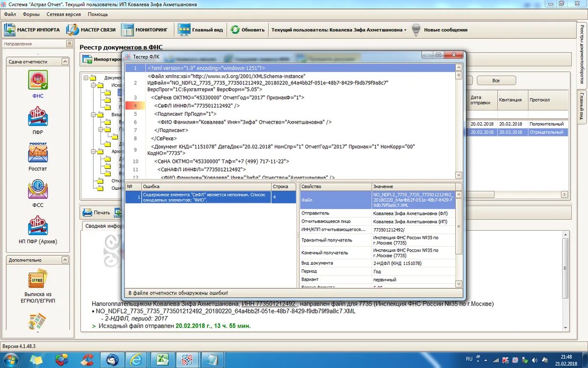Click the taskbar clock

566,360
